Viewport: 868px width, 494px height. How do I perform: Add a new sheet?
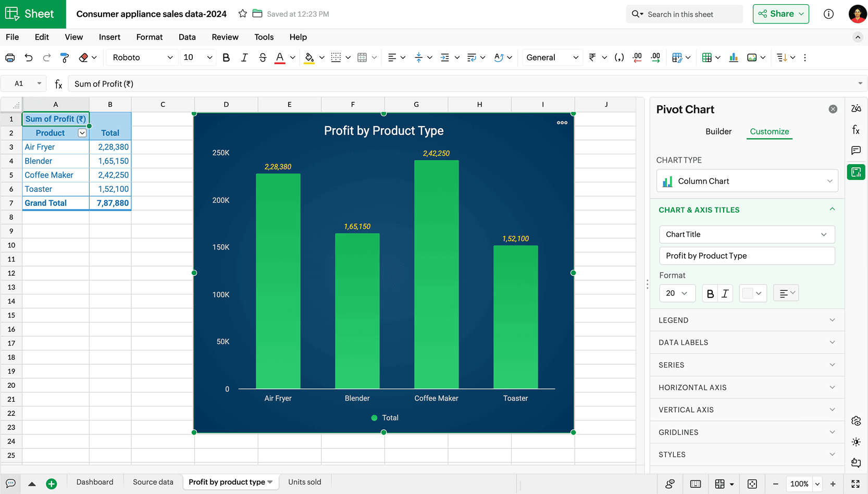click(52, 484)
